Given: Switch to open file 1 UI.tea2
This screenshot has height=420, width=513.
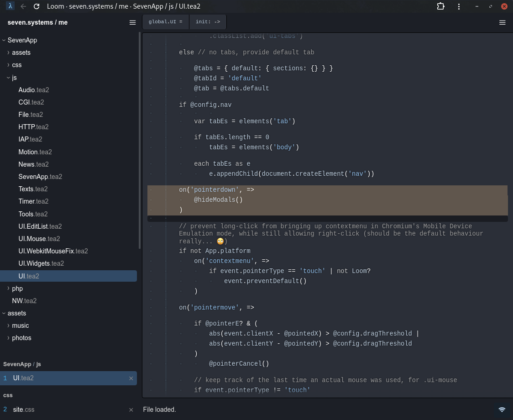Looking at the screenshot, I should pos(68,378).
